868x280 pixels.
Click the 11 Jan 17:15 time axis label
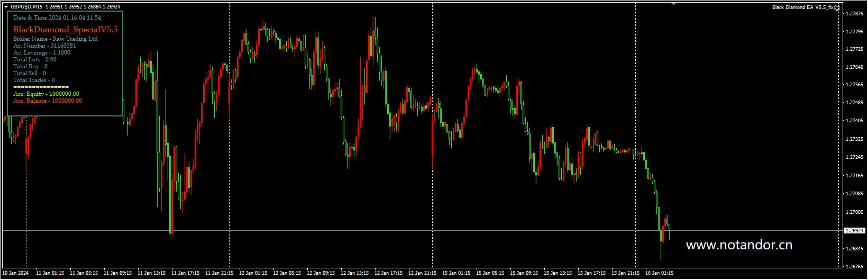click(186, 274)
